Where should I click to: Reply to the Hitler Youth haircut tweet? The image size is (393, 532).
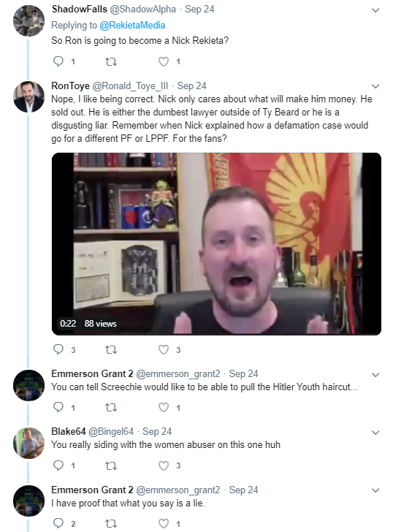click(x=58, y=407)
